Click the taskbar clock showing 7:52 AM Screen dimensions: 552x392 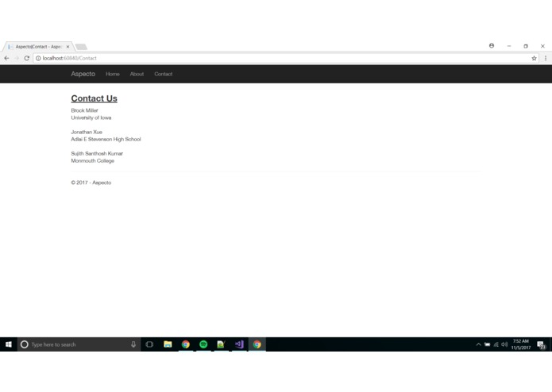(521, 344)
